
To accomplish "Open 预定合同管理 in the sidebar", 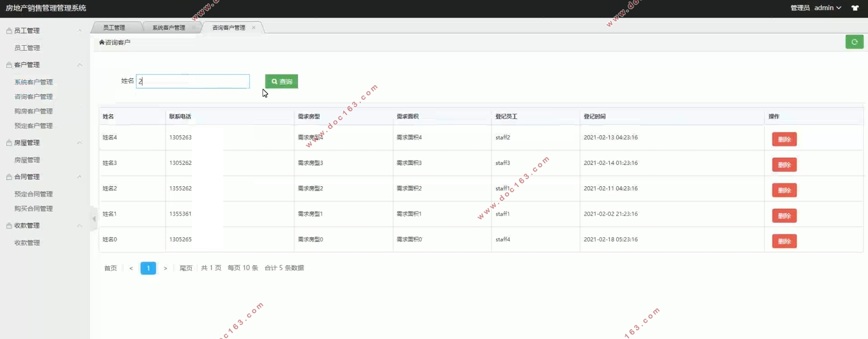I will 34,194.
